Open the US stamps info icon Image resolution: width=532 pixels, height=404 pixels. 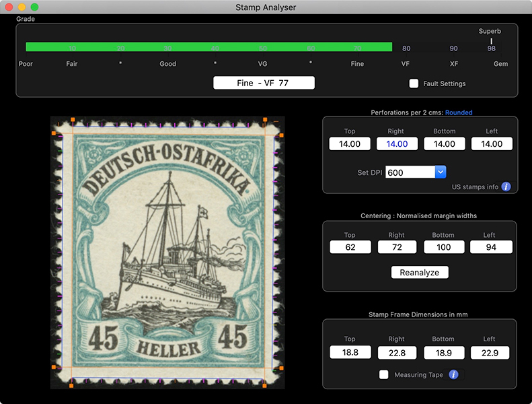click(506, 187)
